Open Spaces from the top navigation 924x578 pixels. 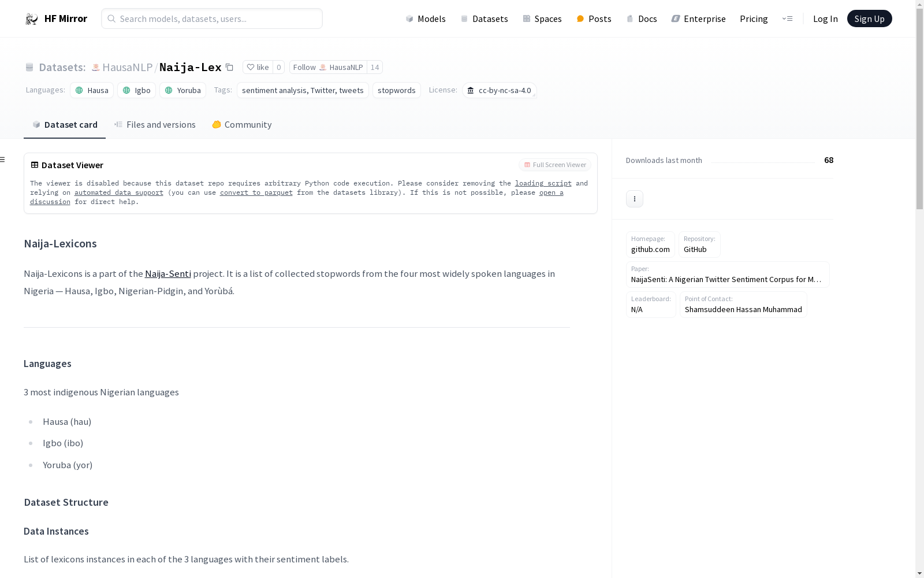pyautogui.click(x=542, y=18)
